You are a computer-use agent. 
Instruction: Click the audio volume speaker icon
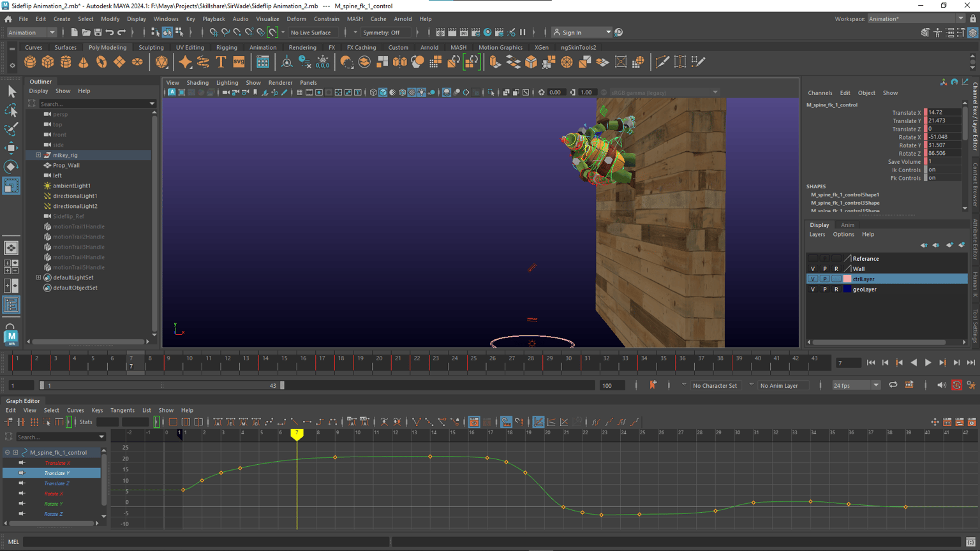(x=941, y=385)
